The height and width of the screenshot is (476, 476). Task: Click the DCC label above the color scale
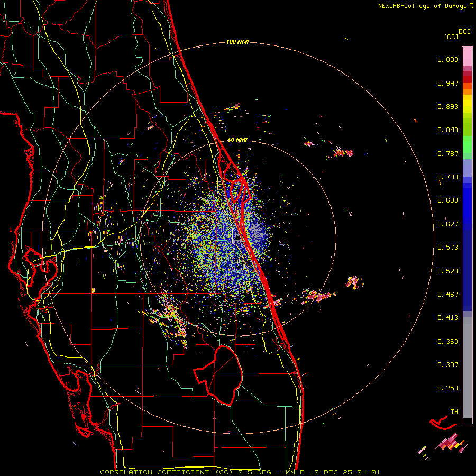(464, 32)
